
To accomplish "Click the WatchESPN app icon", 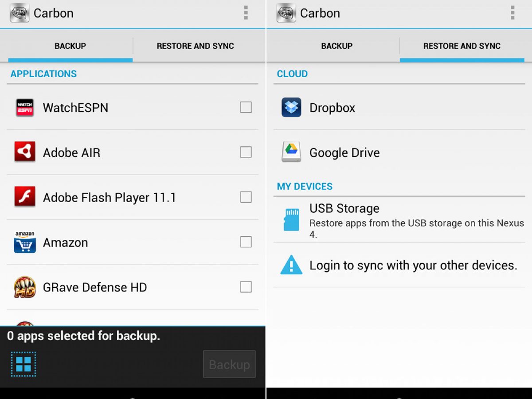I will click(25, 108).
